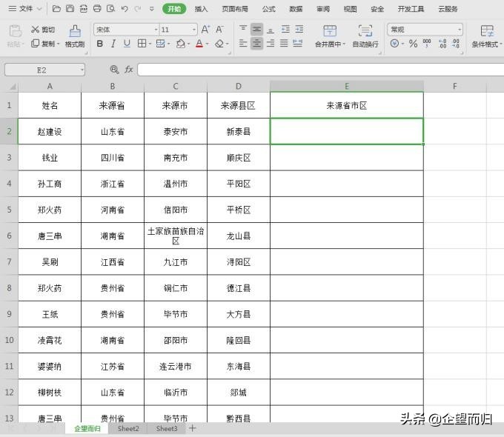Click the open folder icon
The height and width of the screenshot is (437, 504).
56,9
